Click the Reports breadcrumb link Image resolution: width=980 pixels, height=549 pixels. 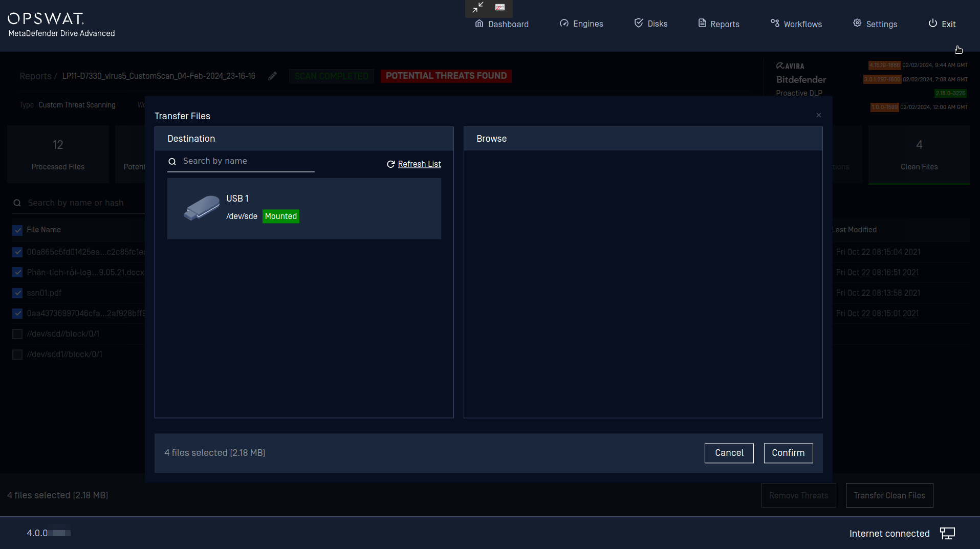click(35, 76)
